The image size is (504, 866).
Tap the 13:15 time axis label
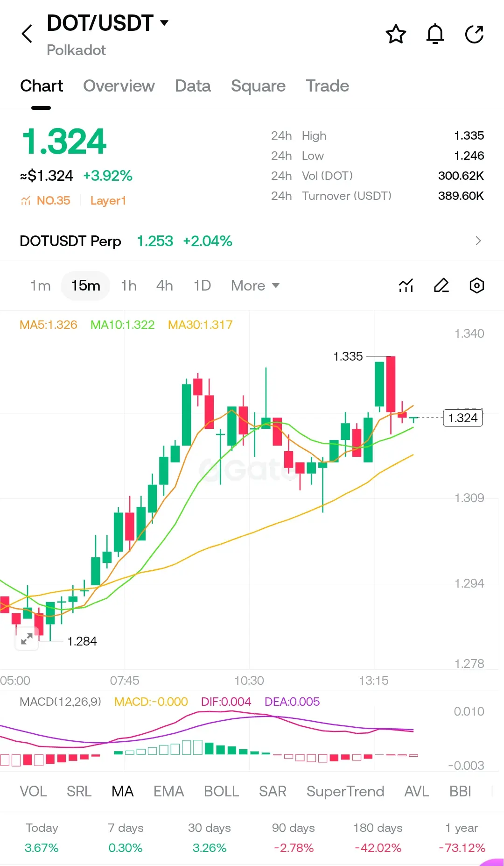click(373, 681)
